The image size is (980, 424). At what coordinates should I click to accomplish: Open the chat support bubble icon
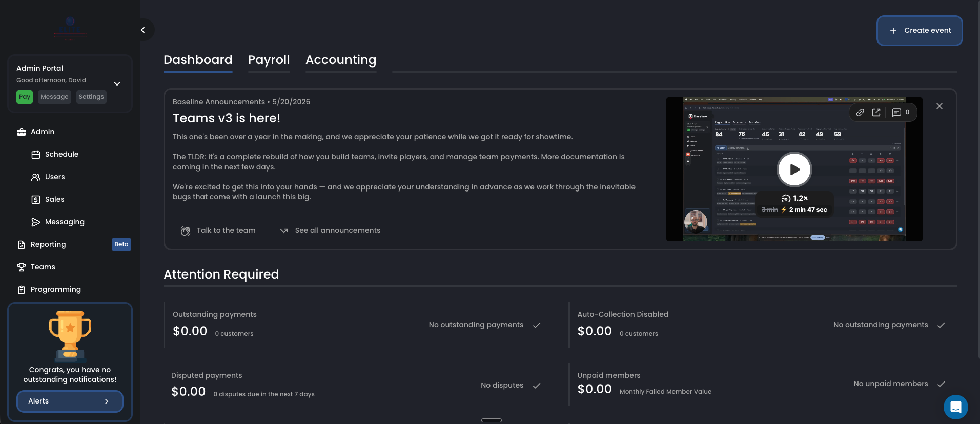click(956, 407)
